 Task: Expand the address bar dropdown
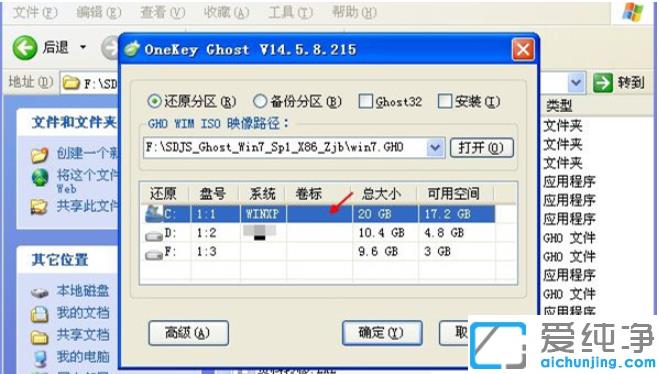[x=576, y=82]
